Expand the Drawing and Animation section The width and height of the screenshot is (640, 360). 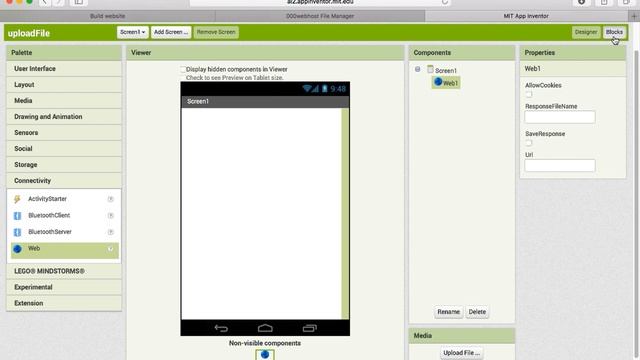tap(64, 116)
